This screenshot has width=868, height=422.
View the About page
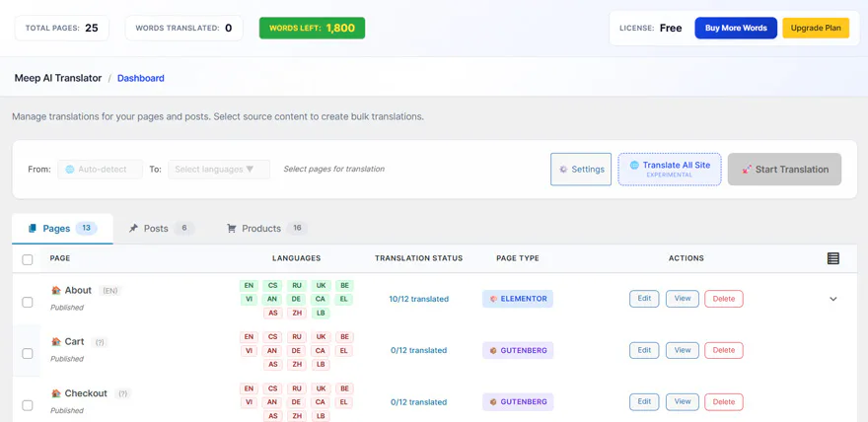(x=682, y=299)
